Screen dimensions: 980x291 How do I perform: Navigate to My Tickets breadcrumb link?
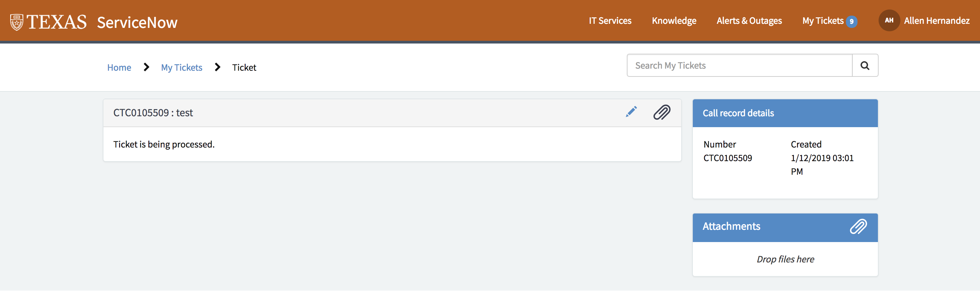(181, 68)
